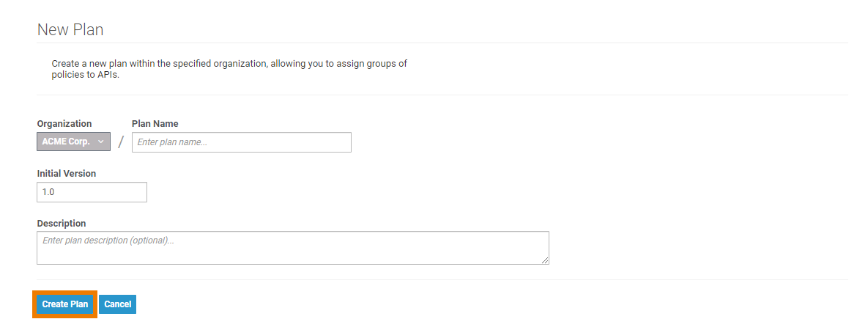
Task: Click the Create Plan button
Action: [64, 304]
